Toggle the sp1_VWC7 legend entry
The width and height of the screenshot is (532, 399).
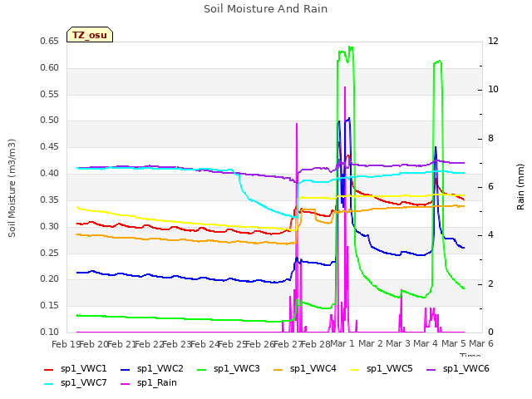point(76,383)
